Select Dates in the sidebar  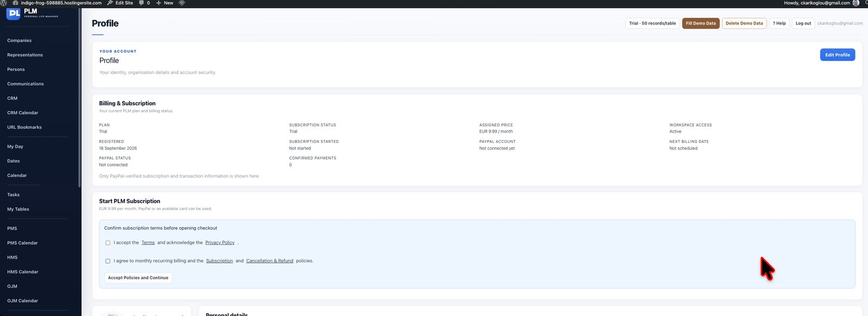(14, 161)
